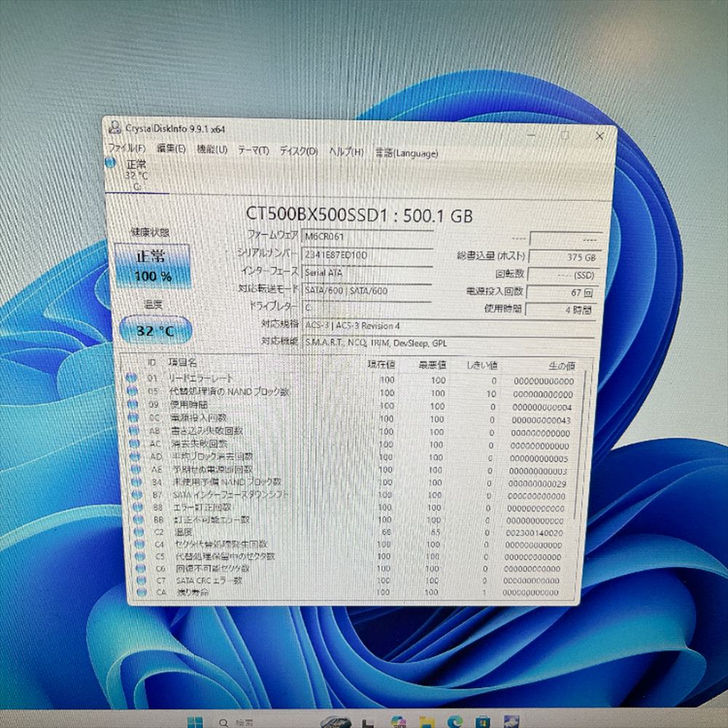Click status orb for C5 代替処理保留中のセクタ数 row
This screenshot has height=728, width=728.
coord(141,555)
